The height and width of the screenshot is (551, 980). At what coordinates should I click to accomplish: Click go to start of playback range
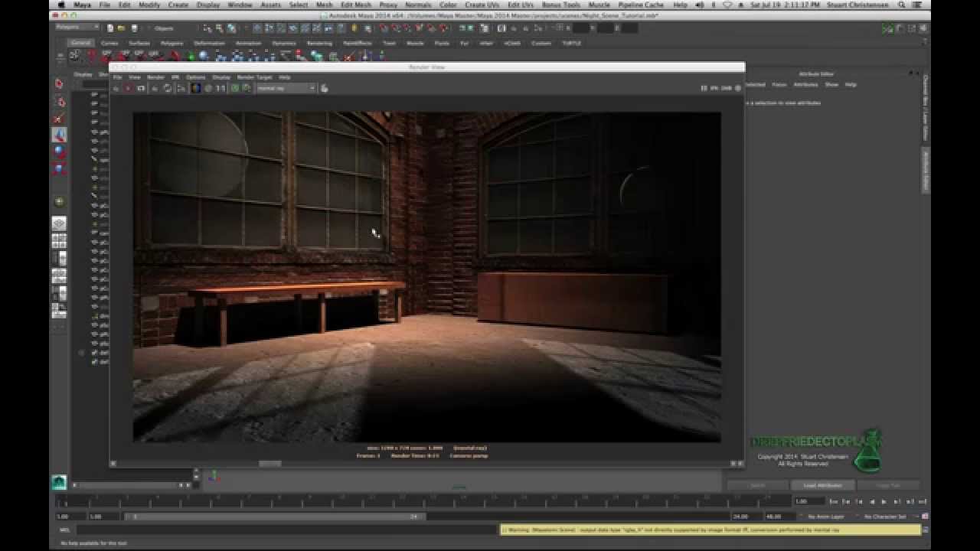[x=834, y=501]
